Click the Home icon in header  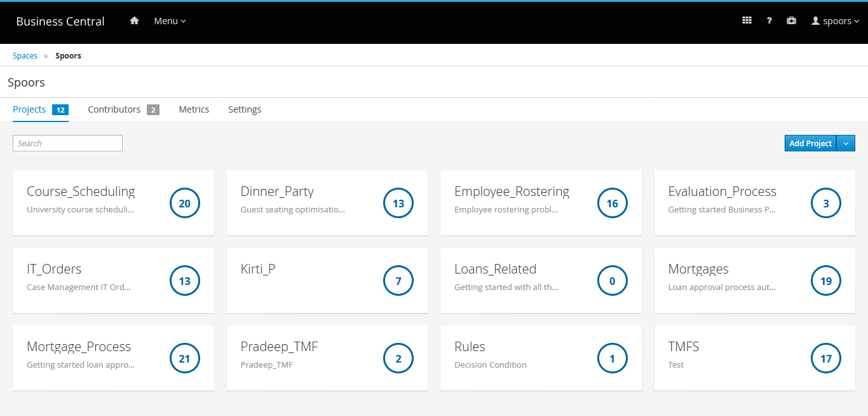coord(134,21)
